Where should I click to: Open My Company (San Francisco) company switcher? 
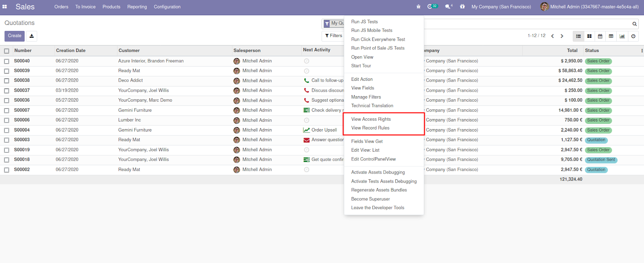click(x=501, y=7)
